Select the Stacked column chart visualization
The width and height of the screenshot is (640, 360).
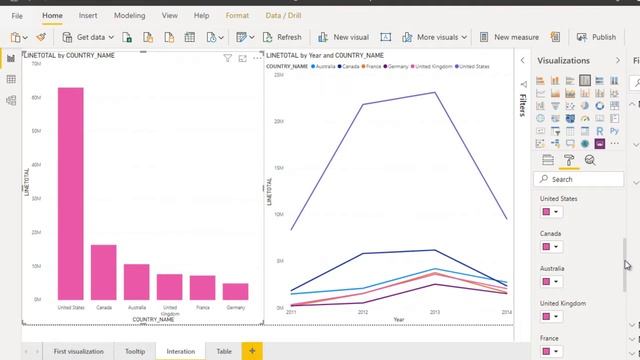click(x=555, y=80)
